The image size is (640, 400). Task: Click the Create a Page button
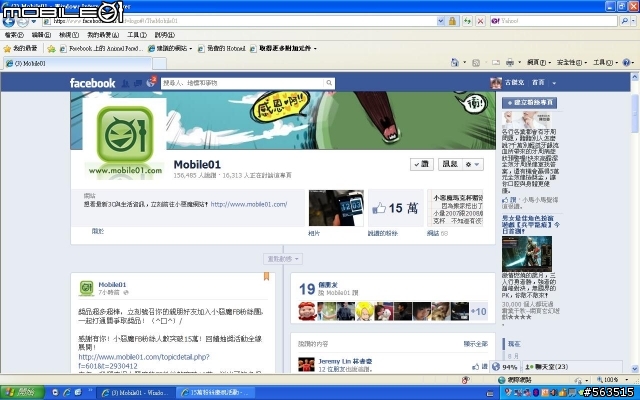coord(529,102)
